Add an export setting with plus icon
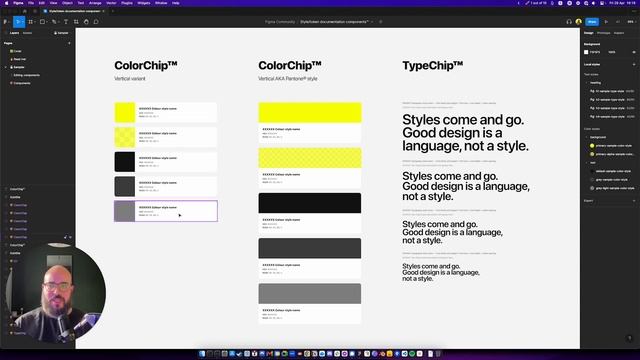 (634, 201)
